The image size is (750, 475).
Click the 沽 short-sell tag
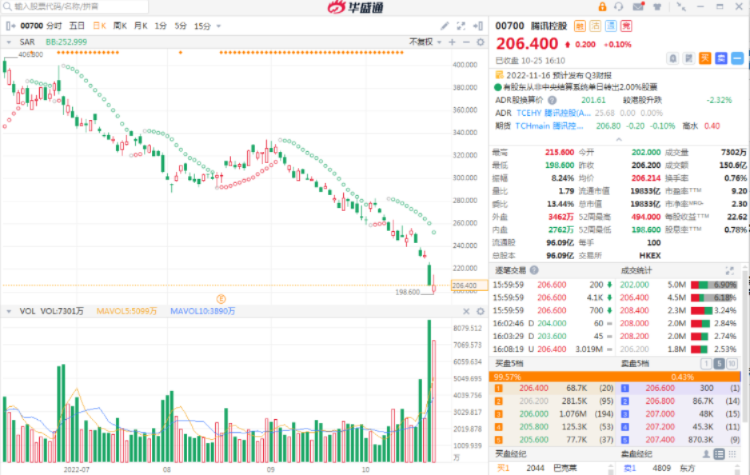pos(595,26)
